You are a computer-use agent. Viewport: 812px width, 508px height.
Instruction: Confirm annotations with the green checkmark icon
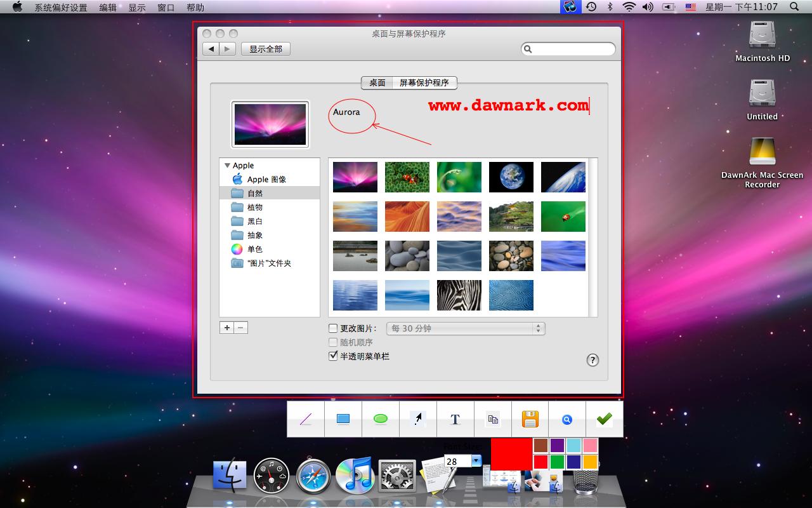coord(604,419)
